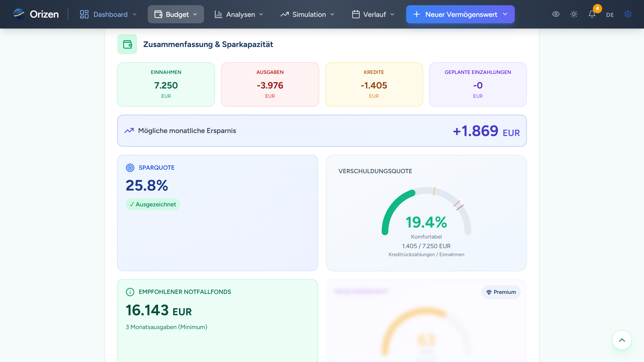
Task: Expand the Budget dropdown
Action: coord(196,14)
